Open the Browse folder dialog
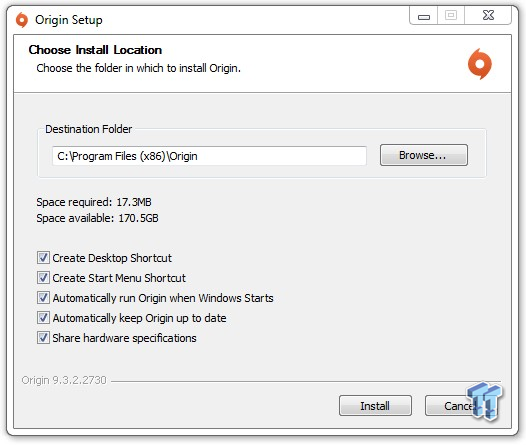The image size is (526, 445). [x=424, y=155]
